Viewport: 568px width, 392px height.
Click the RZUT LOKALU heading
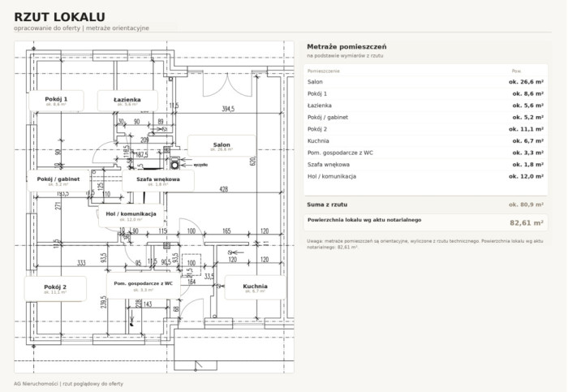[59, 17]
